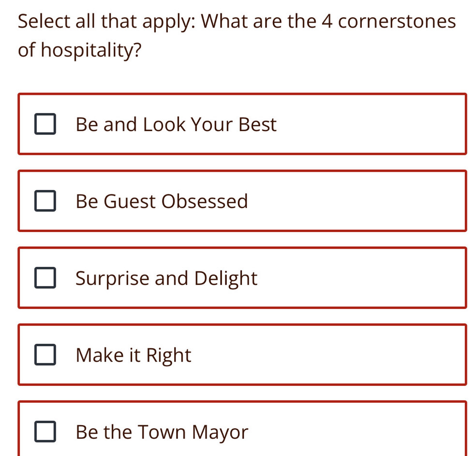Check the Be Guest Obsessed checkbox

click(x=45, y=201)
